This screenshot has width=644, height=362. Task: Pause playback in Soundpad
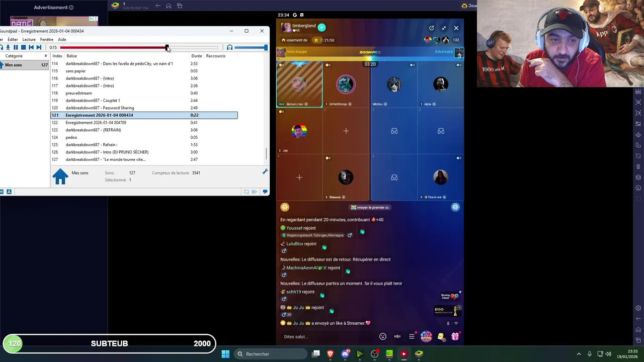point(16,47)
